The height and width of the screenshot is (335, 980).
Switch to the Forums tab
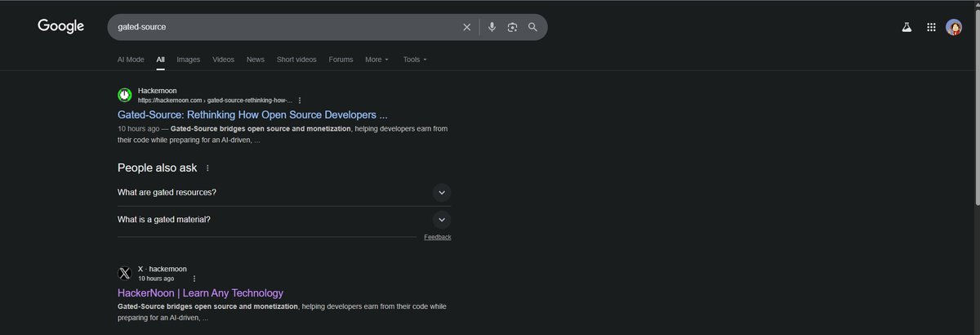[x=341, y=60]
